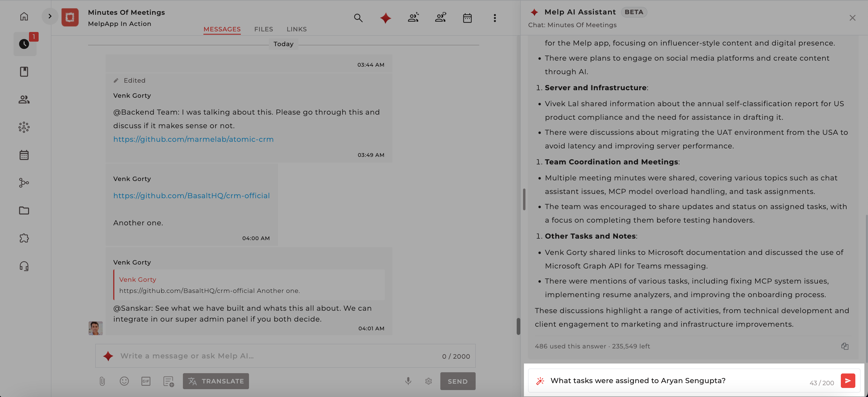Expand the sidebar with chevron arrow
This screenshot has width=868, height=397.
click(50, 16)
